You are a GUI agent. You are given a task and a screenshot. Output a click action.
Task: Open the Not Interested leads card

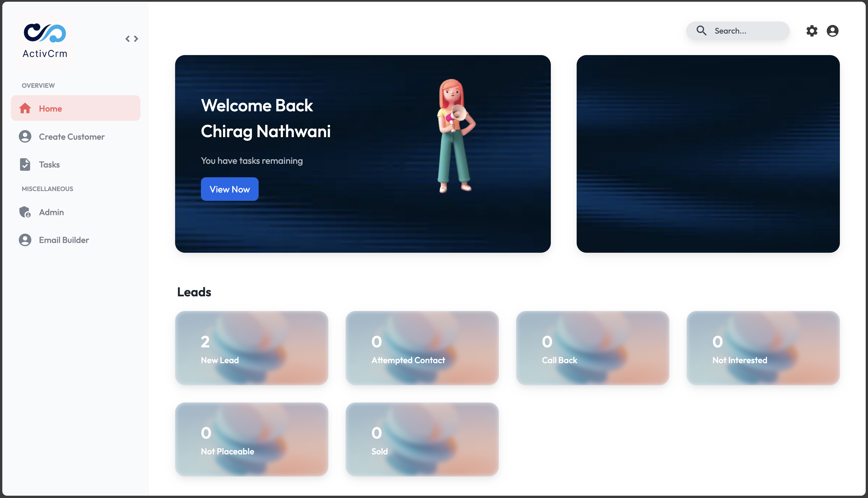click(762, 348)
